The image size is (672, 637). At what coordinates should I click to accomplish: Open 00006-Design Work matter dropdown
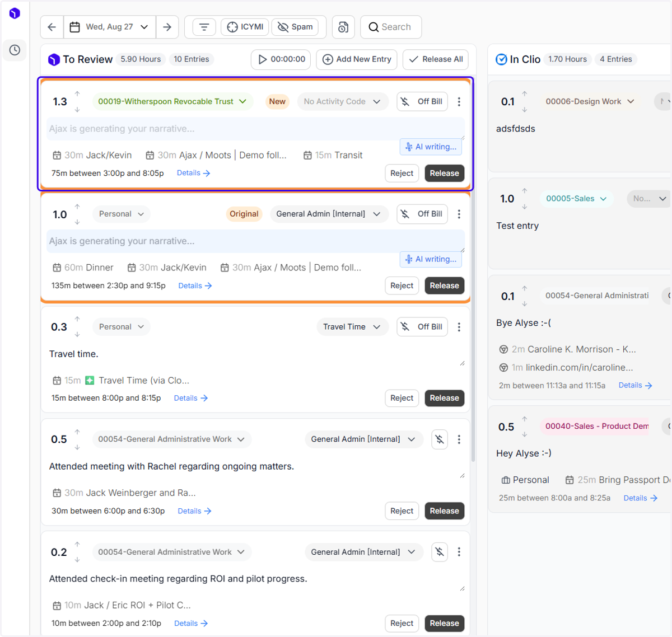pos(590,101)
